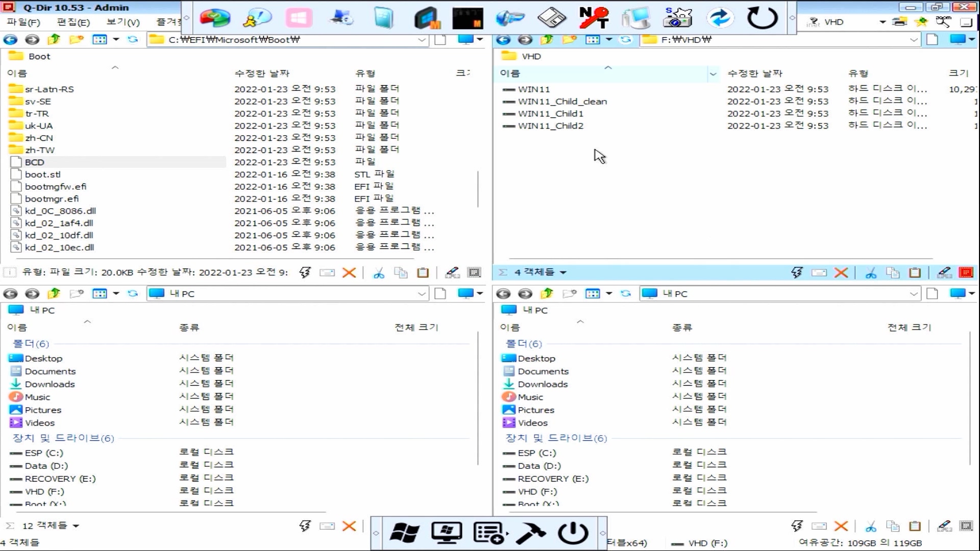Open the hammer tool icon in bottom dock
Viewport: 980px width, 551px height.
[531, 533]
